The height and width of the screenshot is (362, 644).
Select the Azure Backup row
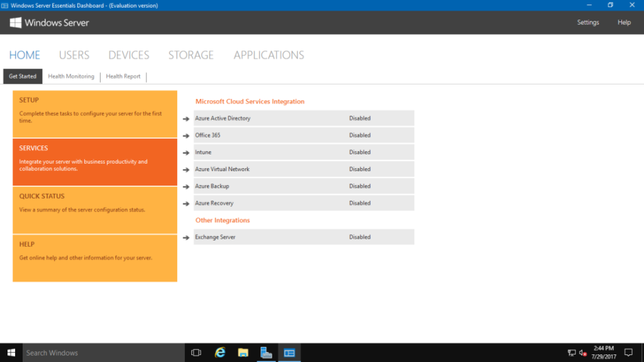(x=304, y=186)
